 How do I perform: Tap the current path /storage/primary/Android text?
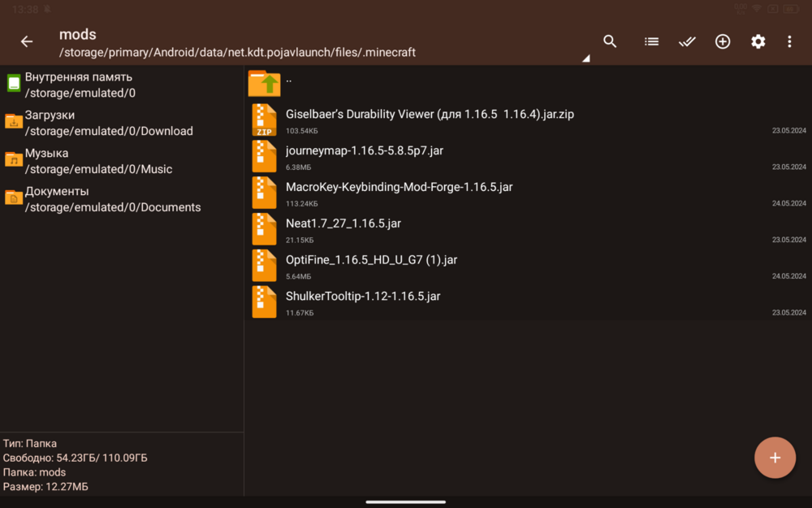tap(237, 52)
